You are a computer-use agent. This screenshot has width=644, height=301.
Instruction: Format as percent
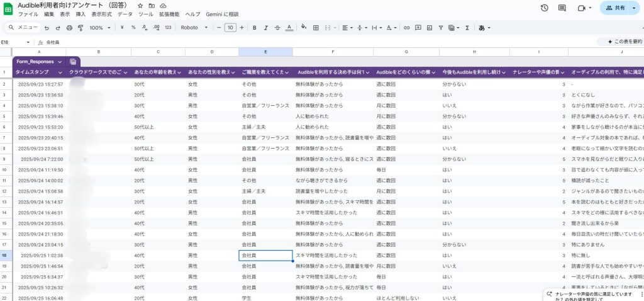coord(133,28)
